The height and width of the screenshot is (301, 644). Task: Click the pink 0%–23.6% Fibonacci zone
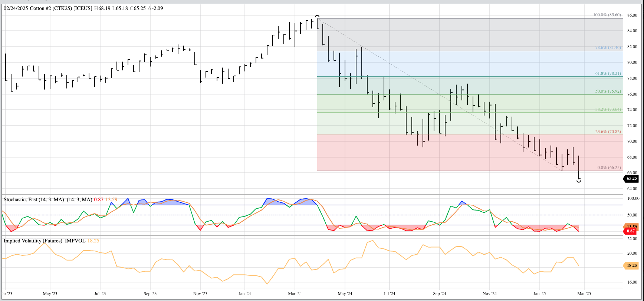pyautogui.click(x=408, y=156)
